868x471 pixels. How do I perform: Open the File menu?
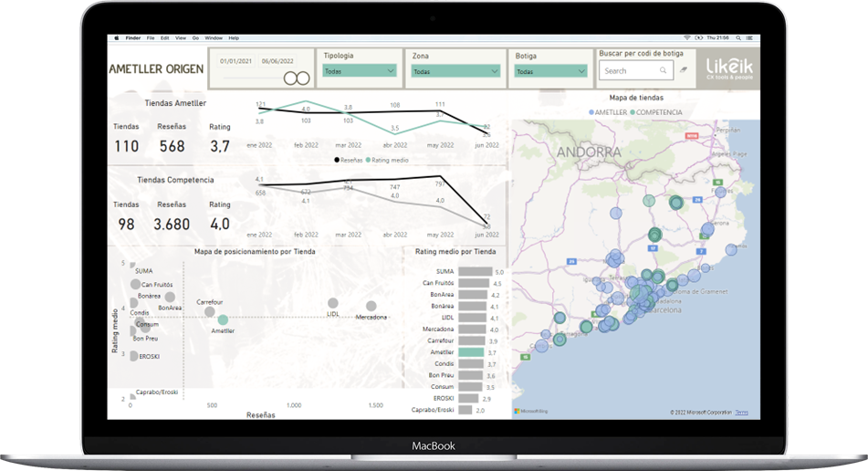(151, 38)
